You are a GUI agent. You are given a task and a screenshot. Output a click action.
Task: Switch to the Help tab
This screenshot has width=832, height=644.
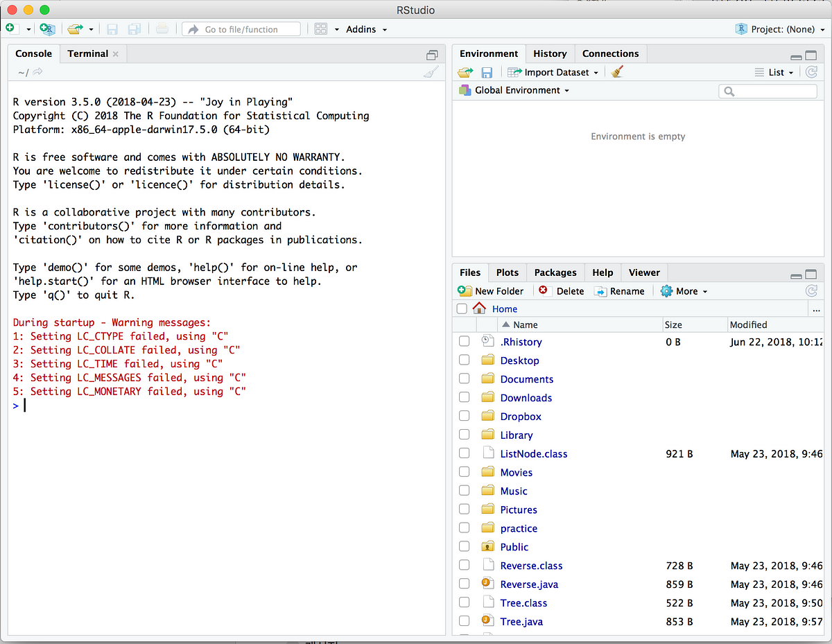[x=603, y=272]
